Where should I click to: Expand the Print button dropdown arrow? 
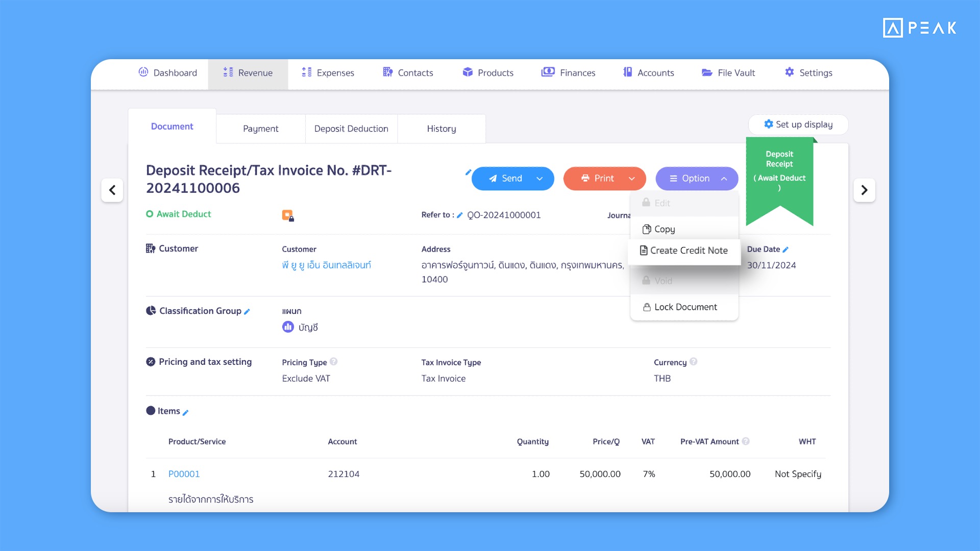(632, 179)
